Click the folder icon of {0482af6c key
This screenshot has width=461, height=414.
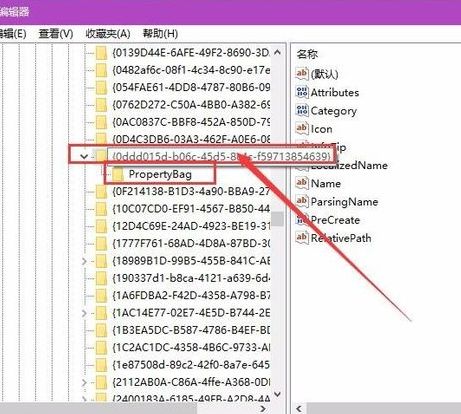(101, 70)
